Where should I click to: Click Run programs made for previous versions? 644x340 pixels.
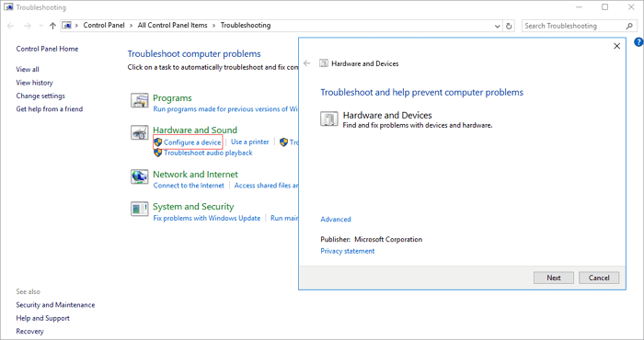[225, 109]
